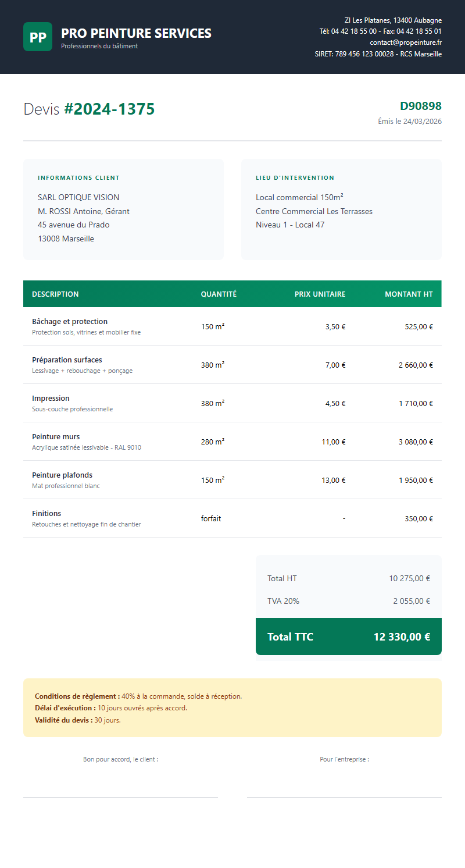The image size is (465, 868).
Task: Click the Finitions line item title
Action: (x=46, y=513)
